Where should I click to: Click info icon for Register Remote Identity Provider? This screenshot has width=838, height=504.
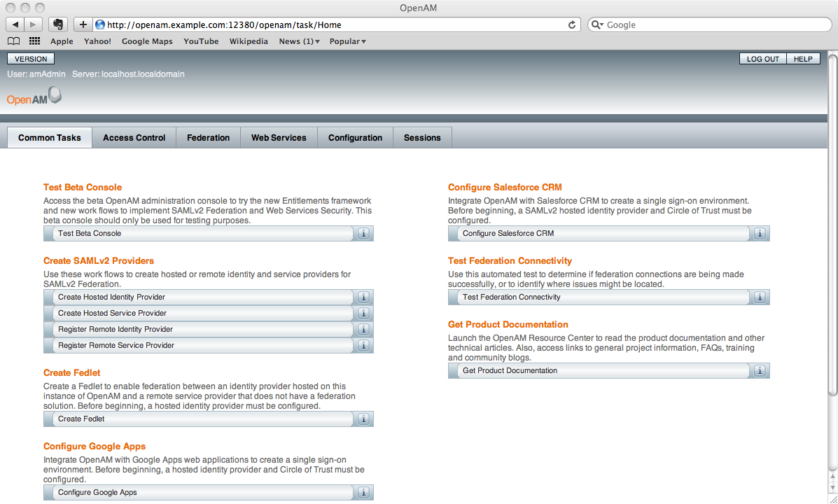point(363,329)
